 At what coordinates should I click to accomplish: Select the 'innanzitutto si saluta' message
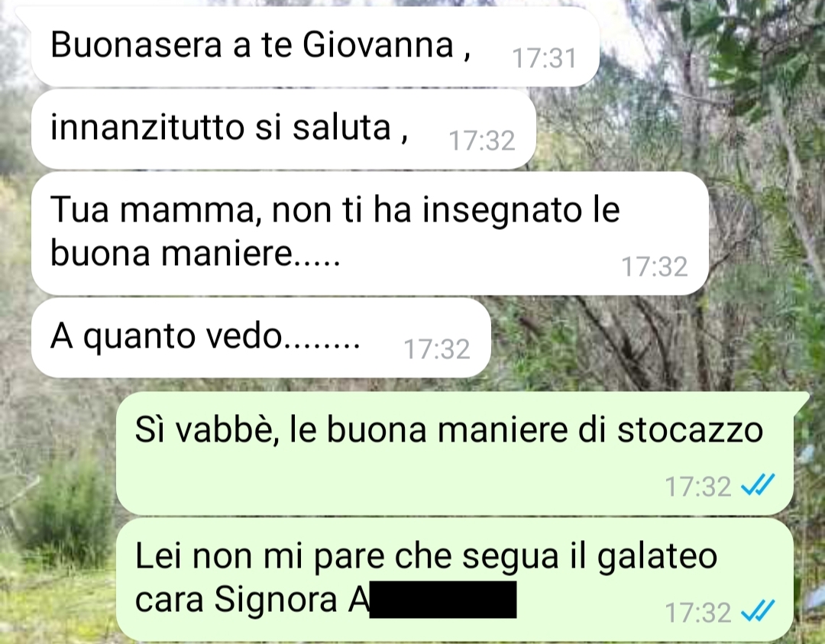tap(283, 129)
